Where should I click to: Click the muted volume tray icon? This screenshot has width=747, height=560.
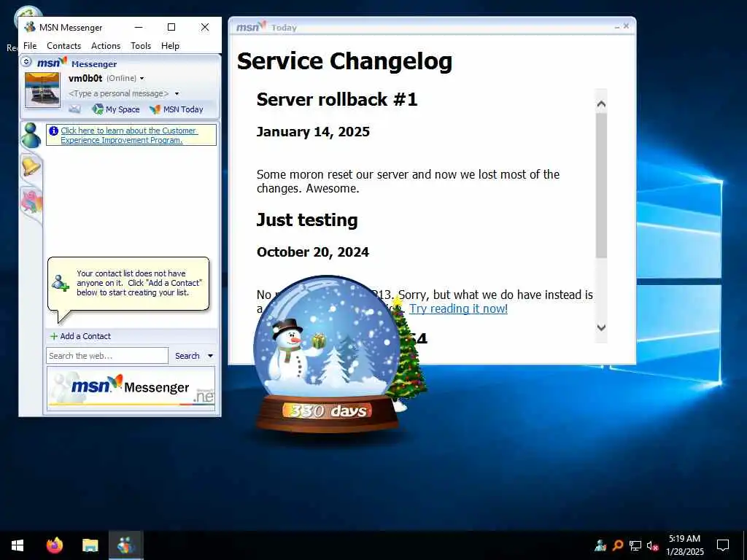point(652,545)
